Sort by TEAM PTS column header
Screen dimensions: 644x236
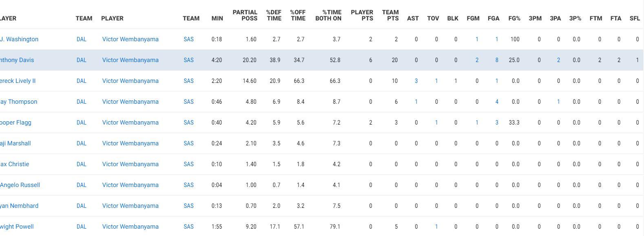click(x=390, y=15)
